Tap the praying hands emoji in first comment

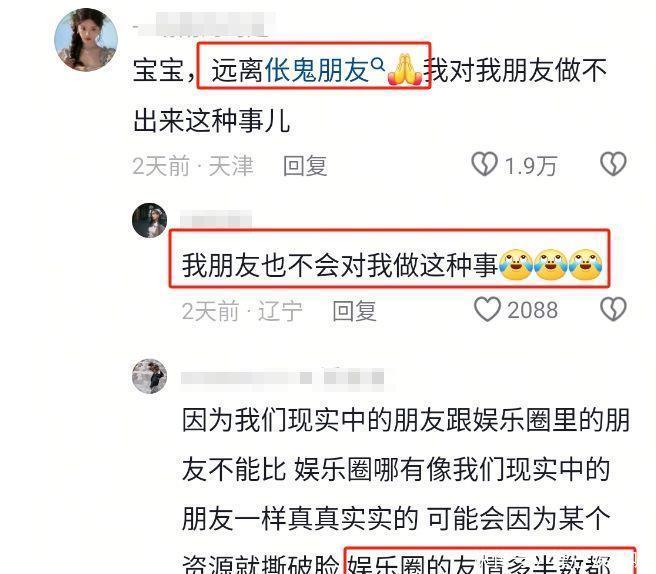405,69
